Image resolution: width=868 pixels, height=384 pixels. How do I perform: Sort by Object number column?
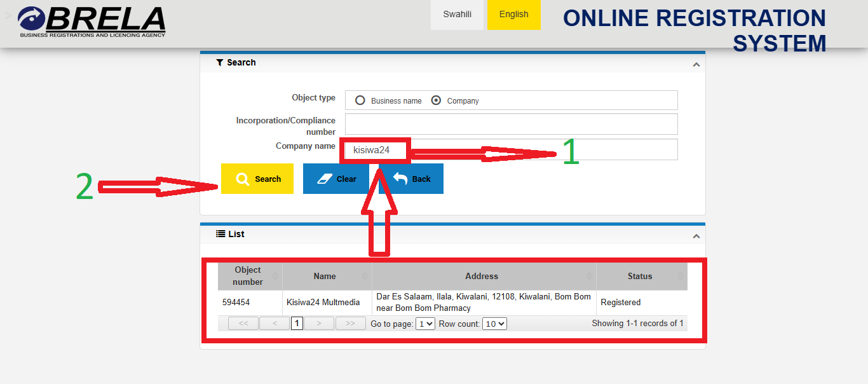[250, 276]
